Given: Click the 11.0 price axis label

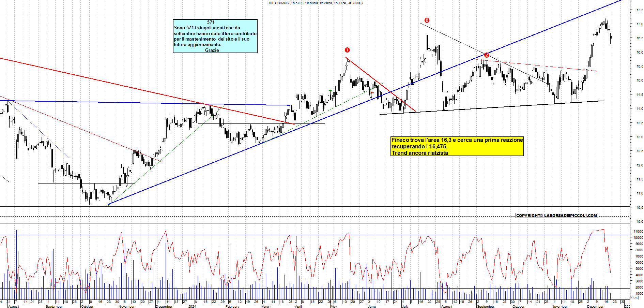Looking at the screenshot, I should coord(640,193).
